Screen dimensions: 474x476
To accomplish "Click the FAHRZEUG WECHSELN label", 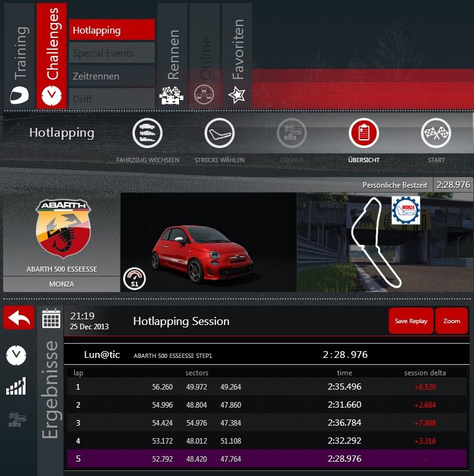I will [x=147, y=160].
